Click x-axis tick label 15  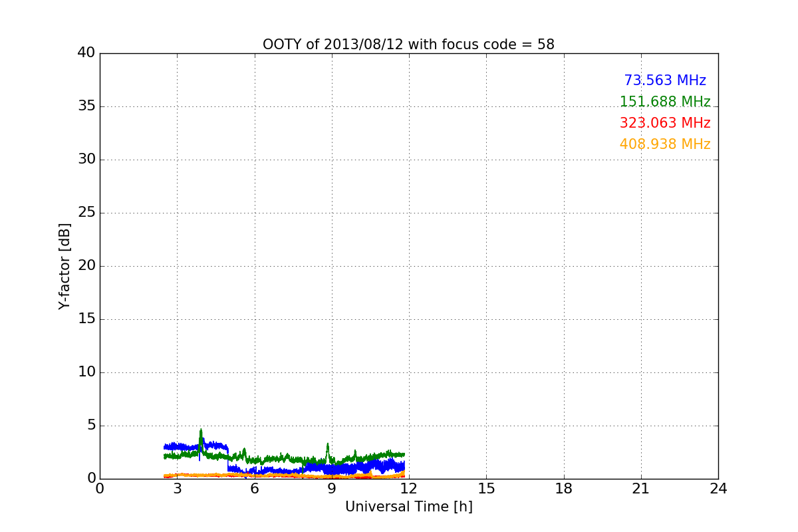pyautogui.click(x=486, y=489)
